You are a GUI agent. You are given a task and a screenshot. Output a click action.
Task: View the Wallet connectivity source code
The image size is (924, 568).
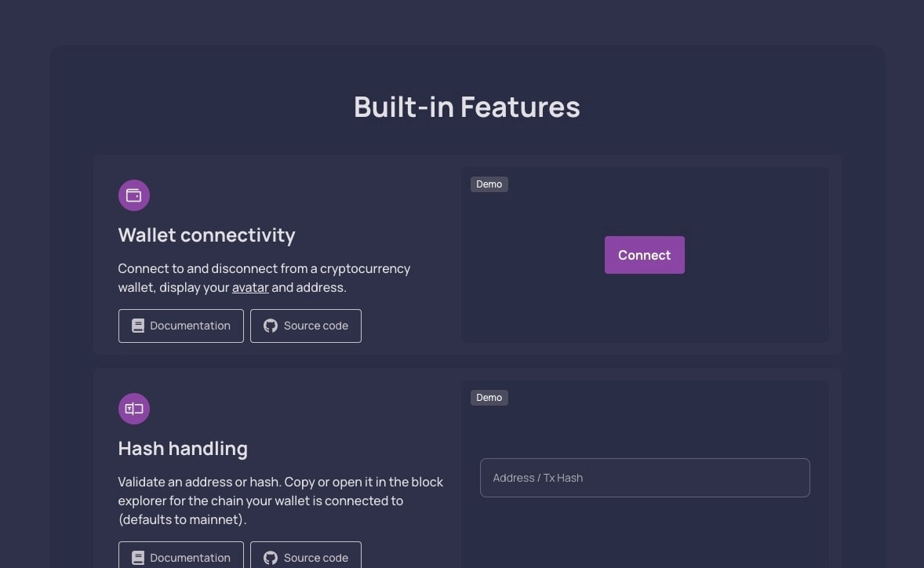coord(306,325)
